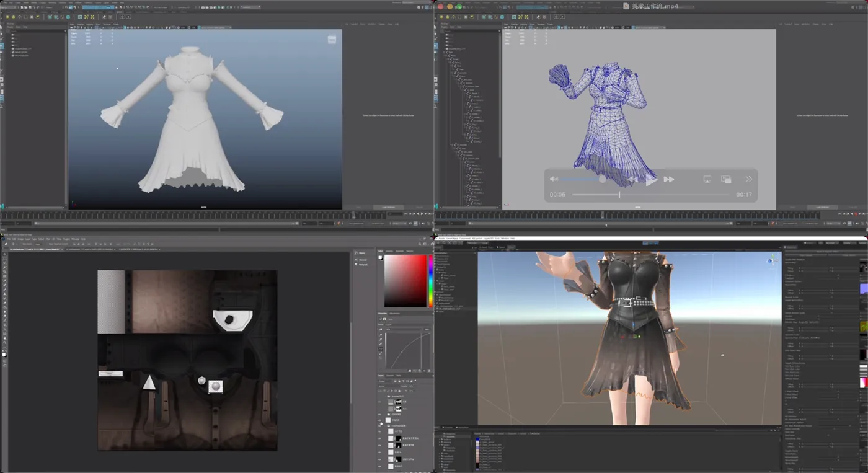Close the video player window
Screen dimensions: 868x473
coord(441,6)
